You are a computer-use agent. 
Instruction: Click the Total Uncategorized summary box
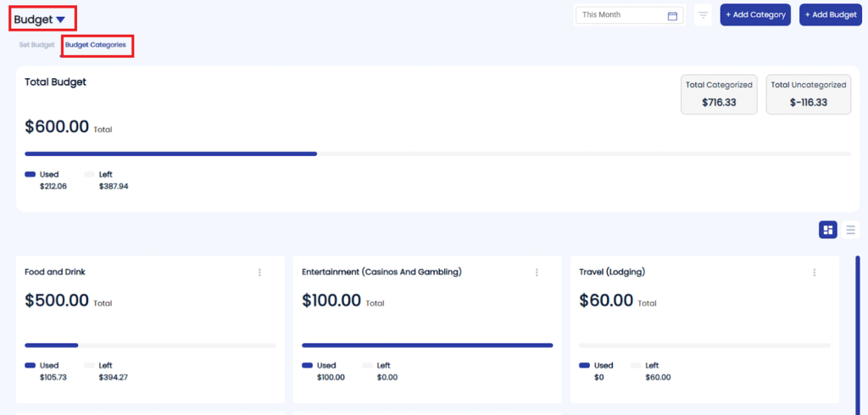click(808, 93)
